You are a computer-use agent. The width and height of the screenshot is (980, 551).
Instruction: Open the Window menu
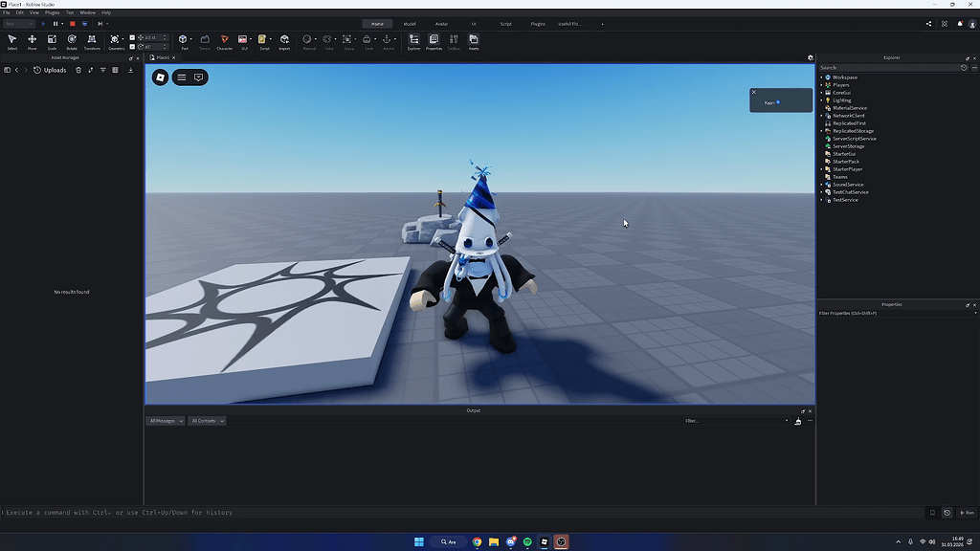click(87, 12)
